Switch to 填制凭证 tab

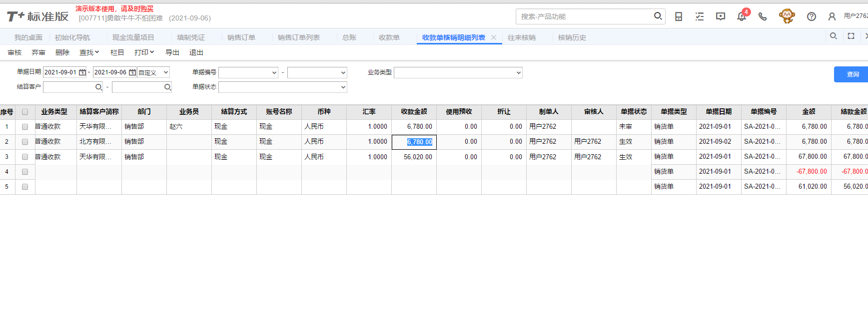(x=191, y=37)
